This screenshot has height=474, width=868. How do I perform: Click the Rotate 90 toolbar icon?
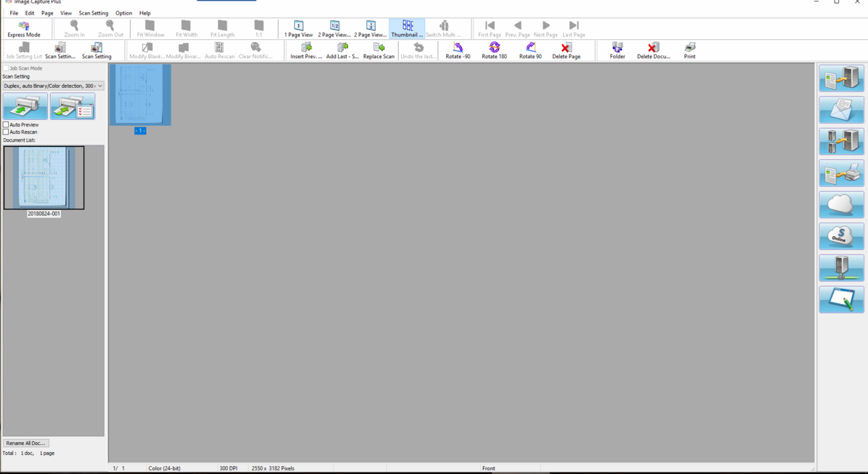pyautogui.click(x=530, y=50)
